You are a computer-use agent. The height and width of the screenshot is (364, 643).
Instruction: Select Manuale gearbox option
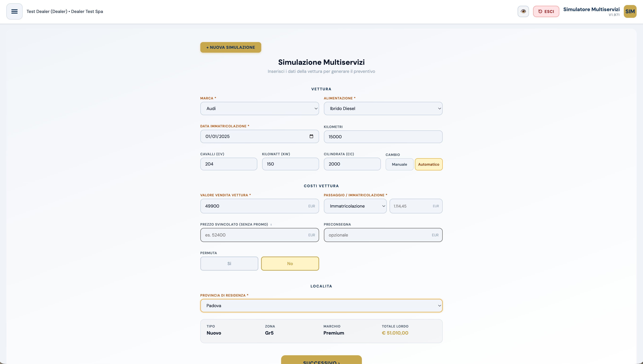point(399,164)
